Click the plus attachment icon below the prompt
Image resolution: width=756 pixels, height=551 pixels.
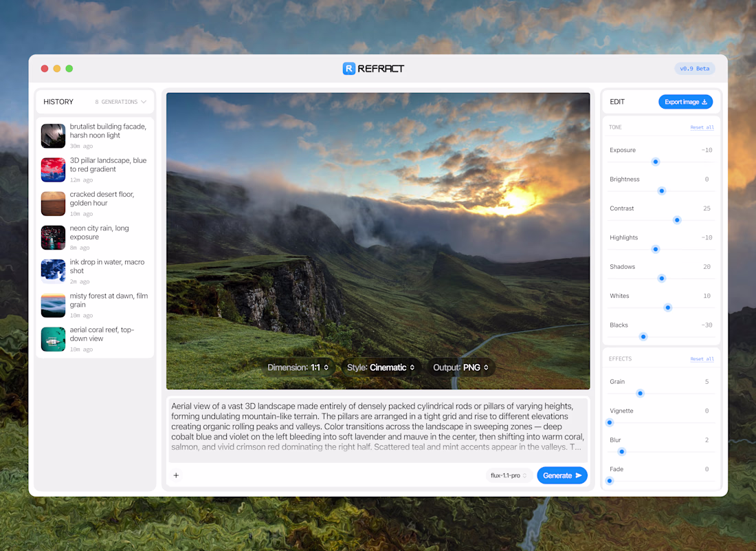[x=176, y=475]
